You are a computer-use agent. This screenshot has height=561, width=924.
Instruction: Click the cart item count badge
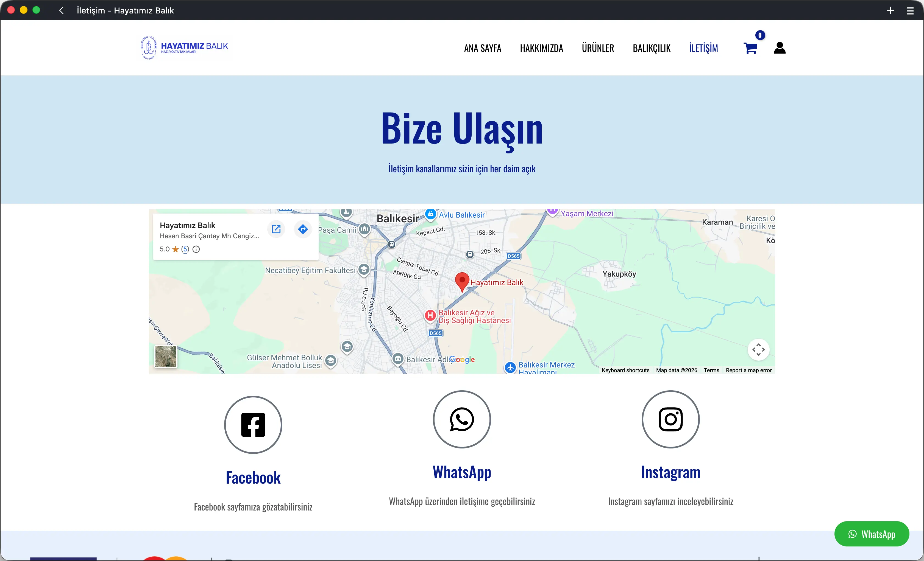[760, 35]
